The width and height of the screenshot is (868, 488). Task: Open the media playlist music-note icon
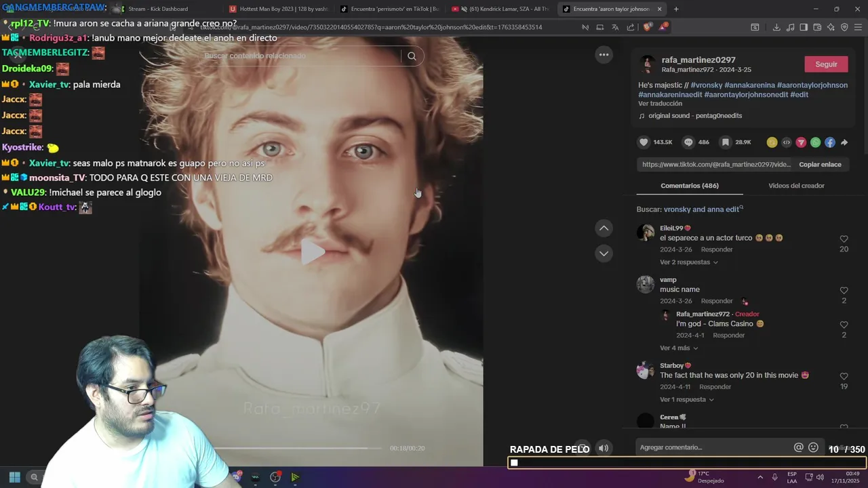[790, 27]
